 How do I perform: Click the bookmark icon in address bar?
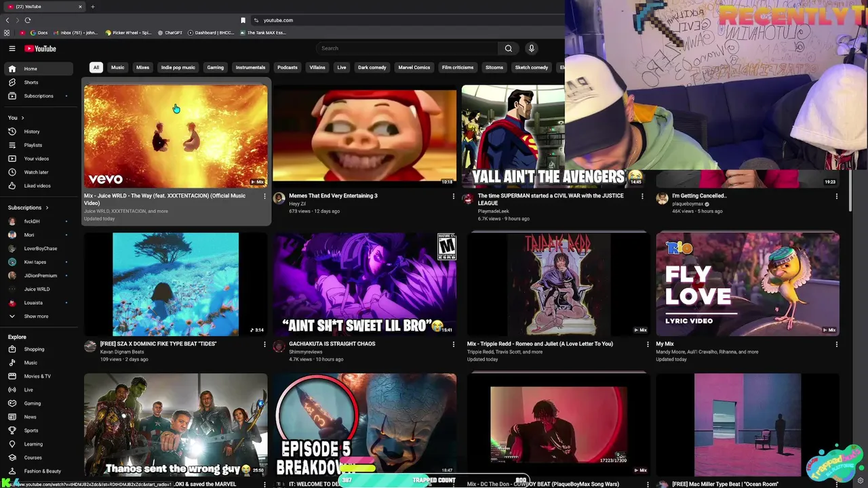(243, 20)
